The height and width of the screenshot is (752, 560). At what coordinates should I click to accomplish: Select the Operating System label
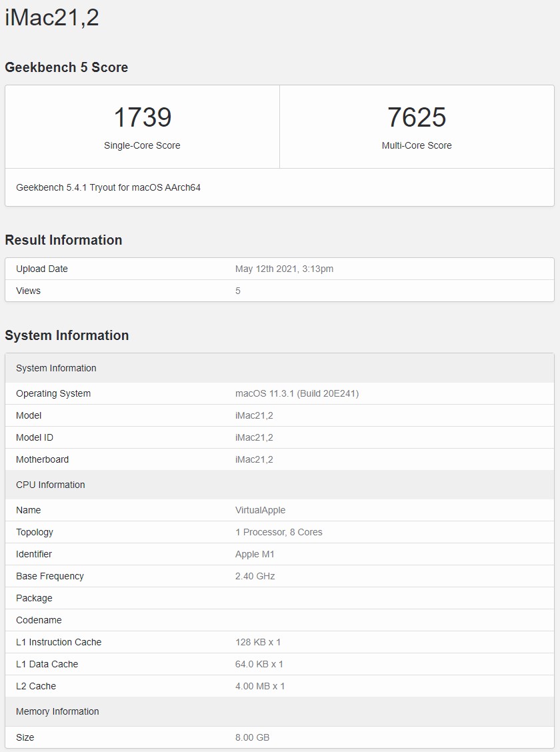[53, 393]
